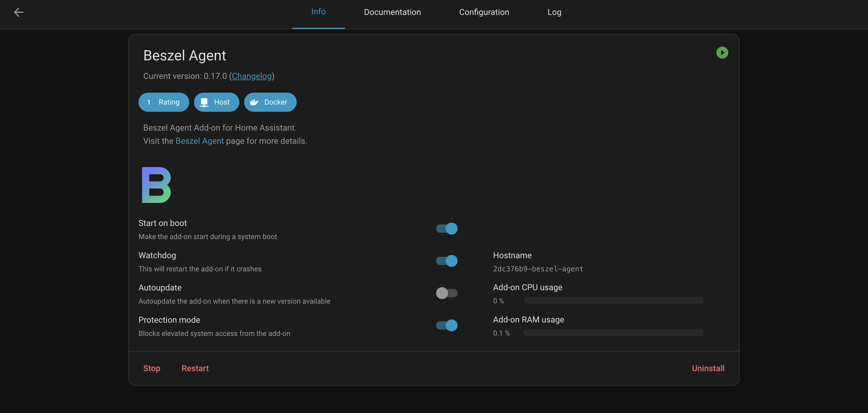
Task: Click the 0.1 % RAM usage value
Action: pos(501,334)
